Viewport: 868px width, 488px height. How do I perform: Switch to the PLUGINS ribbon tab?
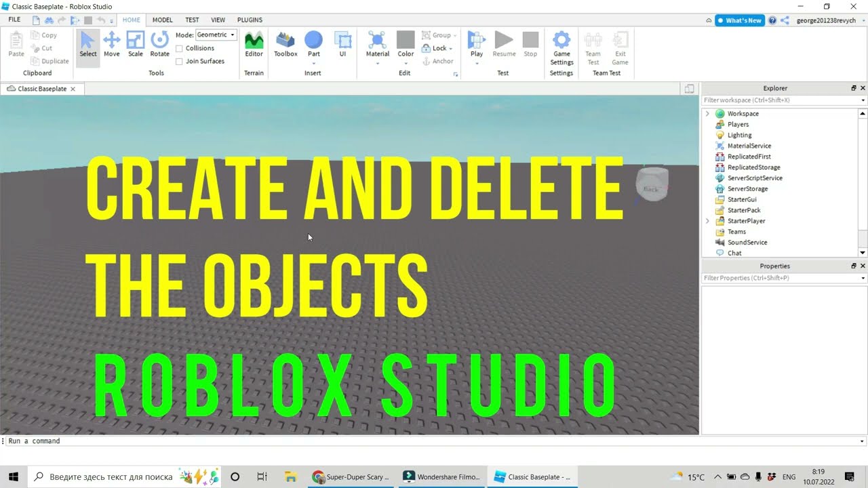point(250,20)
